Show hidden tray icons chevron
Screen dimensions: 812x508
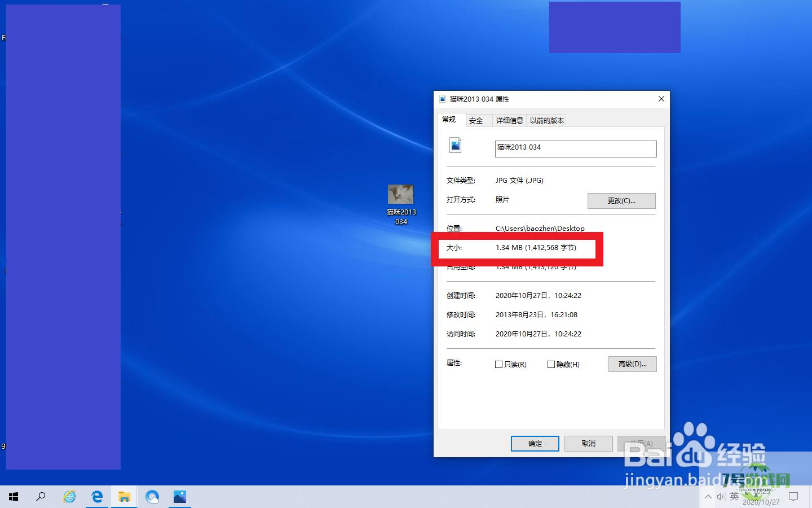click(x=708, y=497)
